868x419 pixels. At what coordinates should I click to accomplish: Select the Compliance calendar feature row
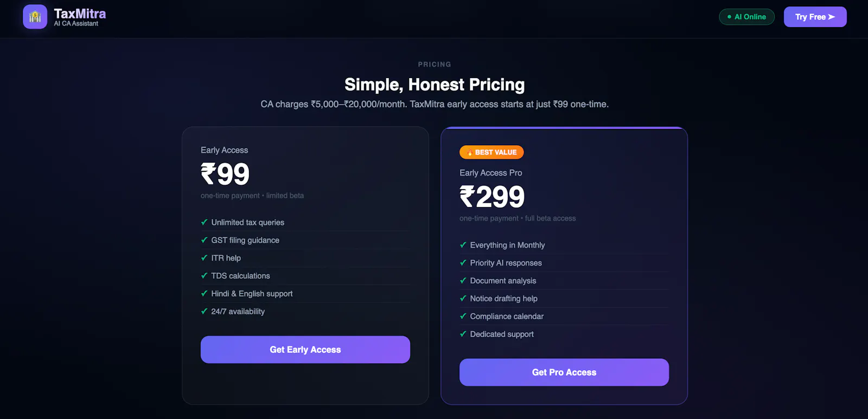tap(564, 317)
